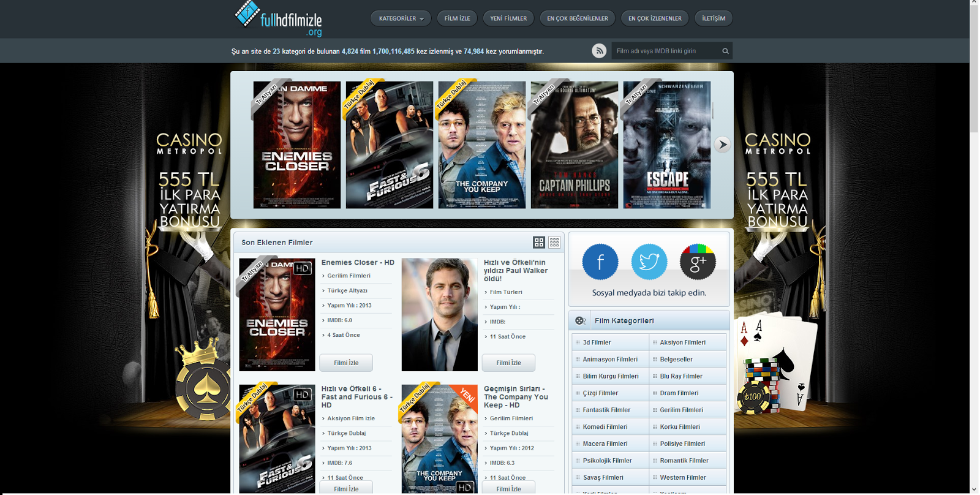Expand the KATEGORİLER dropdown menu
The height and width of the screenshot is (495, 980).
[x=401, y=18]
